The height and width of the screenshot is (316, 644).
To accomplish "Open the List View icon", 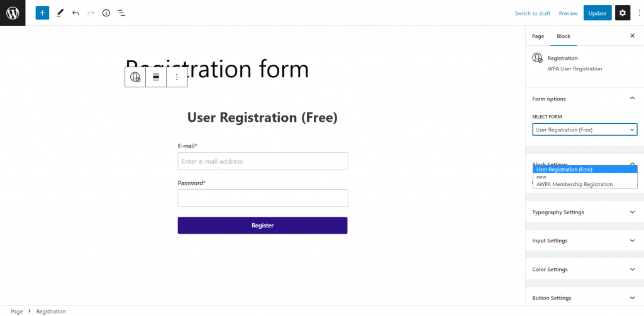I will 121,13.
